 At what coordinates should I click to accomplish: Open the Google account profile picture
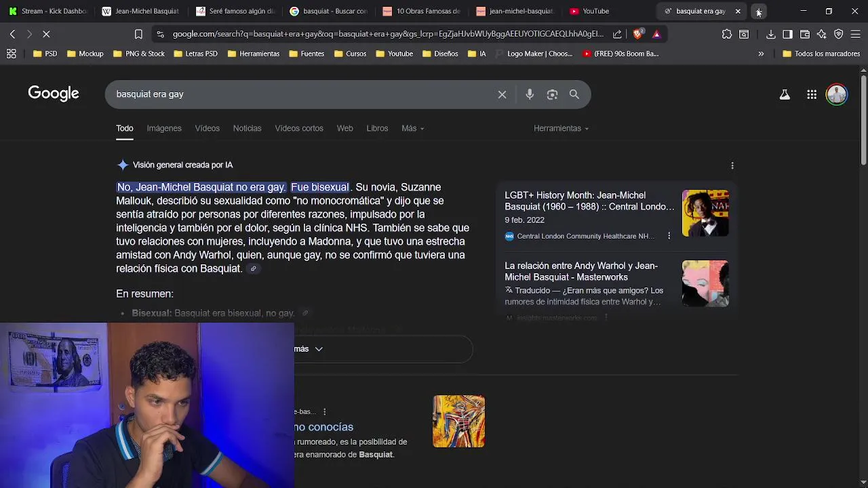pyautogui.click(x=837, y=94)
